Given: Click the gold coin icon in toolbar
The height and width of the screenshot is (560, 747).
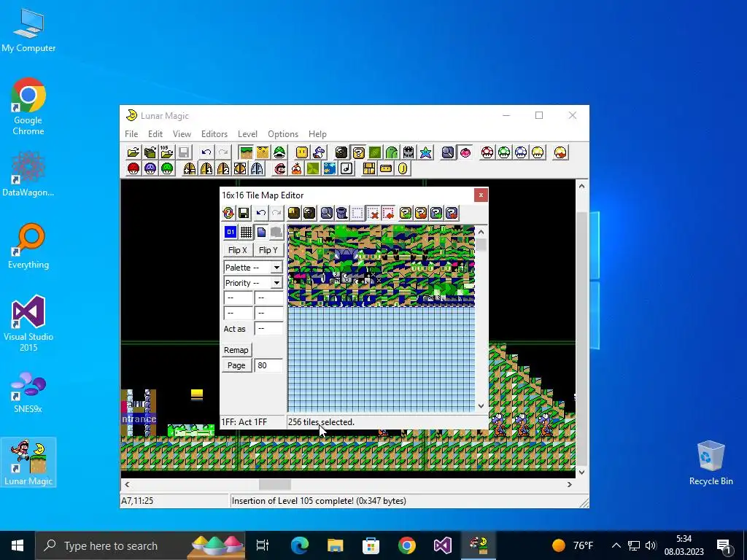Looking at the screenshot, I should (403, 168).
